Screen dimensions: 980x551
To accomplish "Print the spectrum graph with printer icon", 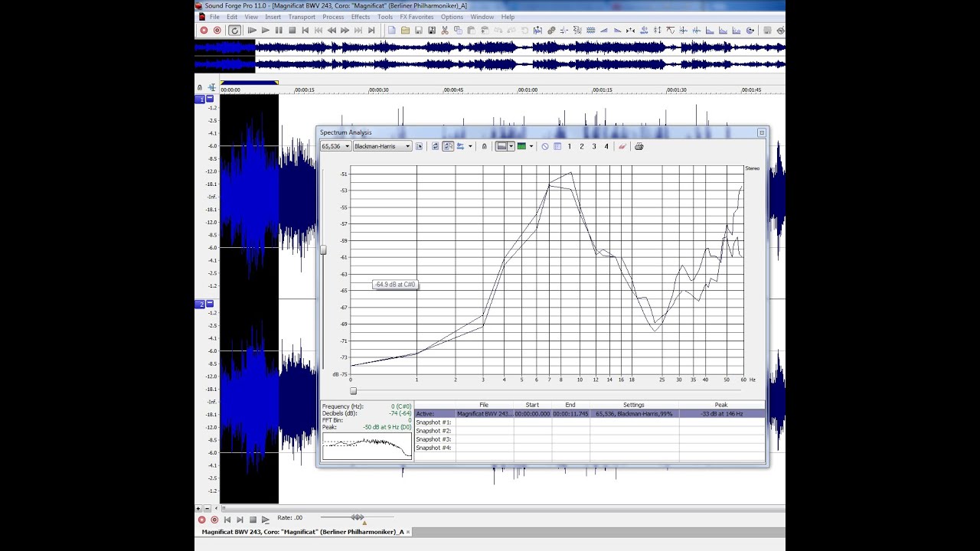I will [639, 146].
